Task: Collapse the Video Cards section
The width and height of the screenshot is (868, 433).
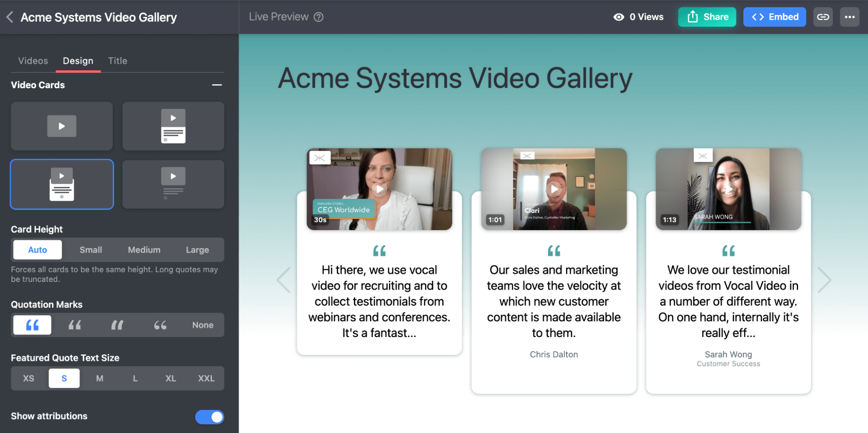Action: click(217, 85)
